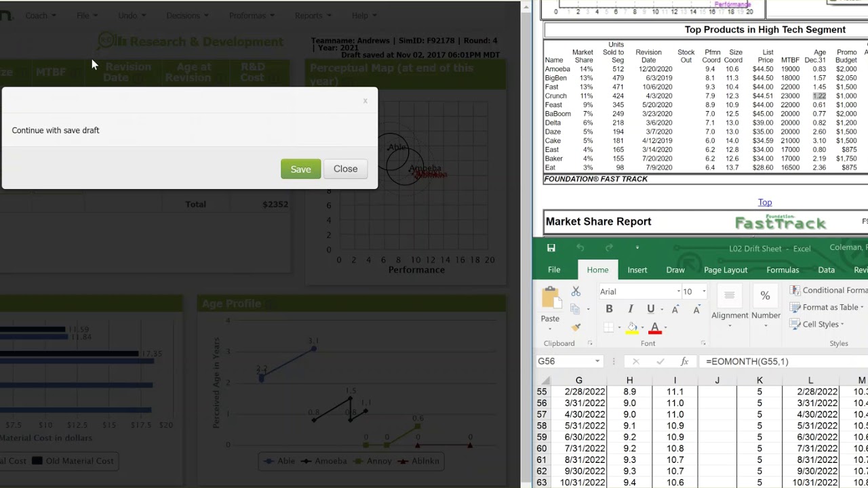Dismiss the dialog with the x icon
Viewport: 868px width, 488px height.
365,101
